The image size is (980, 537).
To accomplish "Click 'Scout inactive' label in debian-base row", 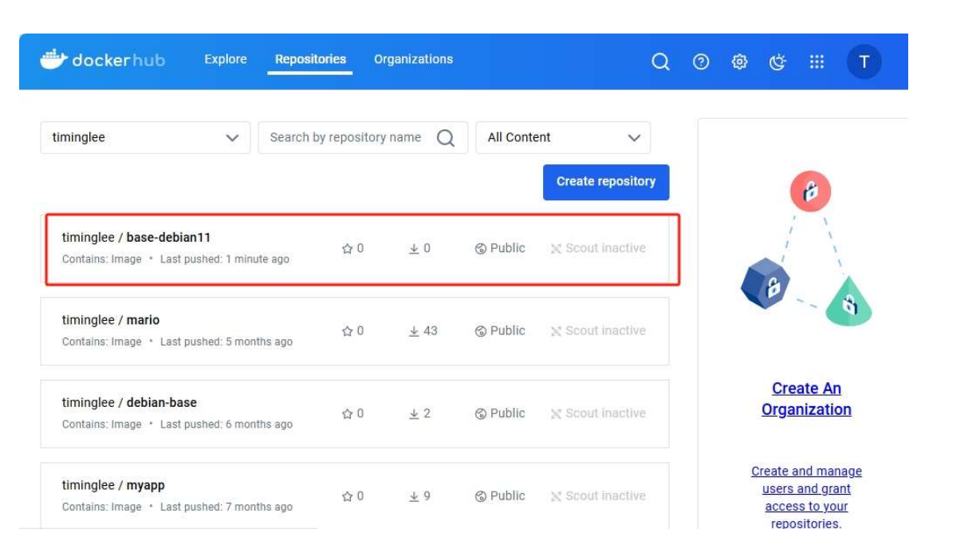I will 606,414.
